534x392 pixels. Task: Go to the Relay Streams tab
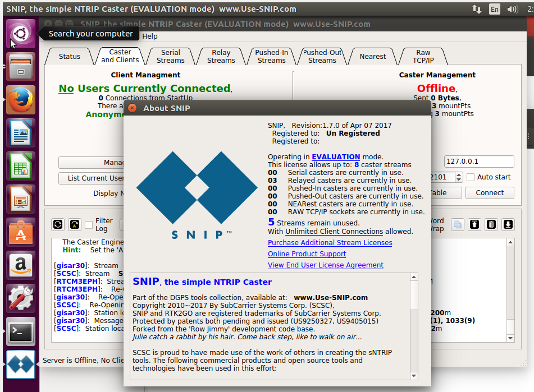coord(221,57)
